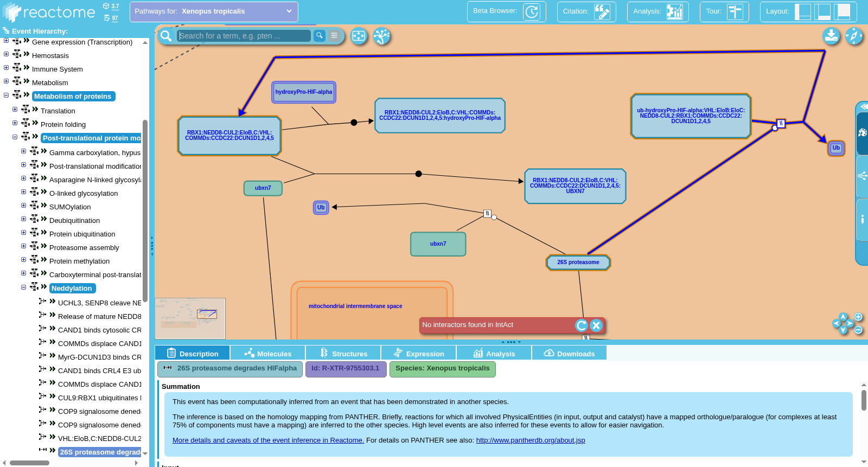The height and width of the screenshot is (467, 868).
Task: Click the Reactome logo
Action: pos(49,12)
